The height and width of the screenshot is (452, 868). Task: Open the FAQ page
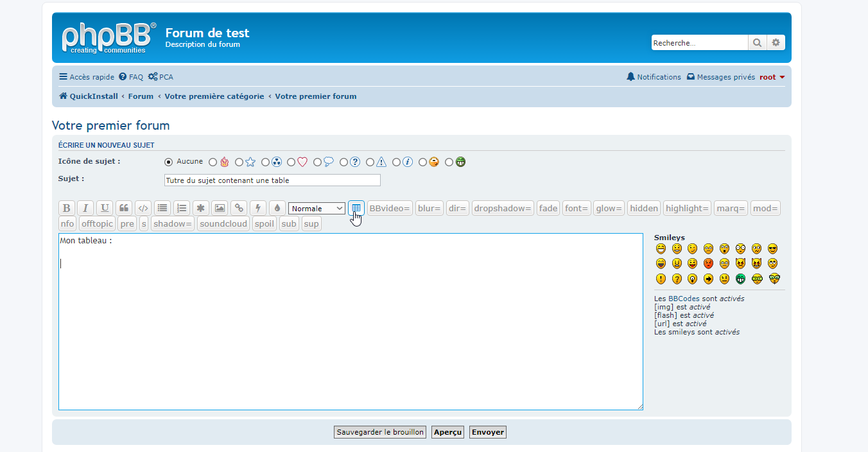[x=131, y=77]
